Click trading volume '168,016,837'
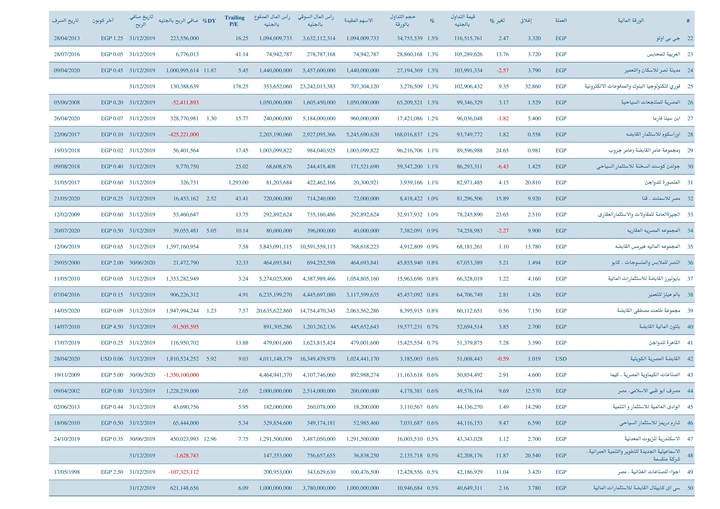The image size is (720, 509). coord(408,135)
